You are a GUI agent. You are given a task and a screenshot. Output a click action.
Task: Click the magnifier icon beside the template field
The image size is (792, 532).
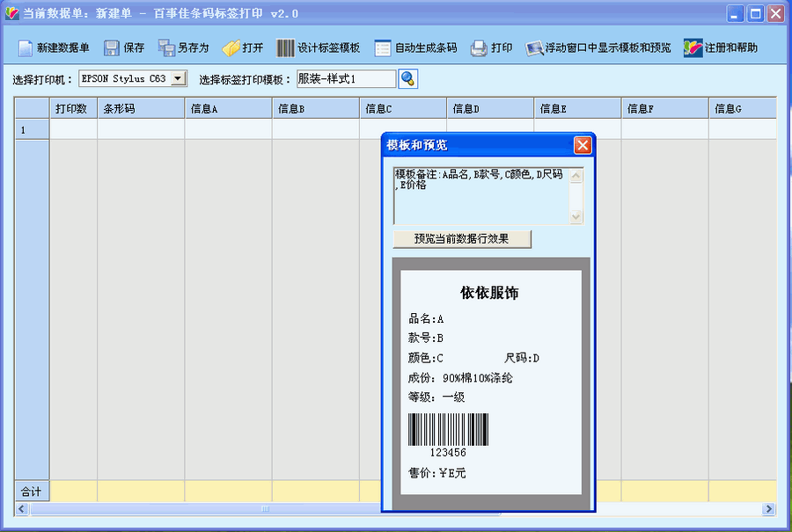coord(407,78)
